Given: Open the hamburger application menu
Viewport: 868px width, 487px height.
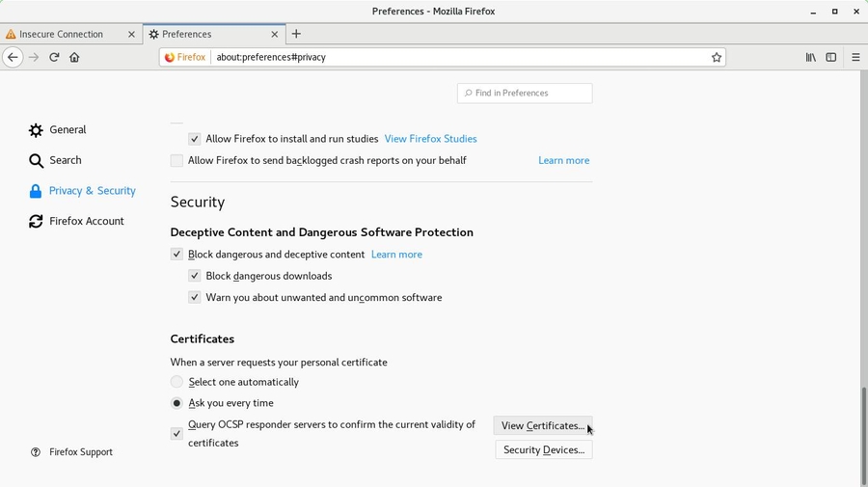Looking at the screenshot, I should tap(855, 57).
